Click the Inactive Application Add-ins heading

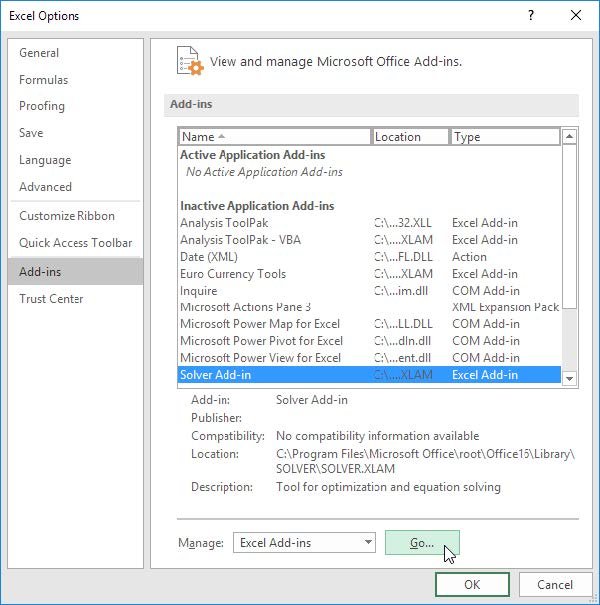point(257,206)
